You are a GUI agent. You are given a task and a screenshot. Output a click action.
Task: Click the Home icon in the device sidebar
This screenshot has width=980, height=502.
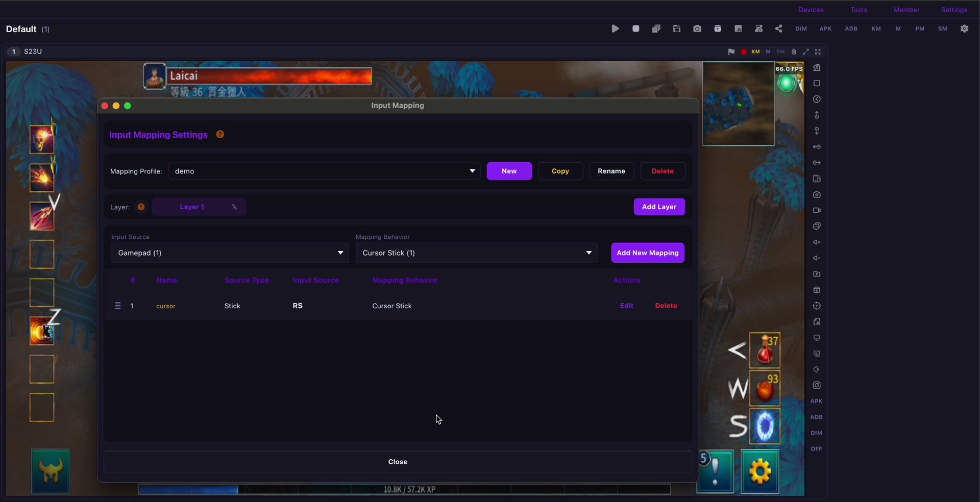click(x=817, y=68)
